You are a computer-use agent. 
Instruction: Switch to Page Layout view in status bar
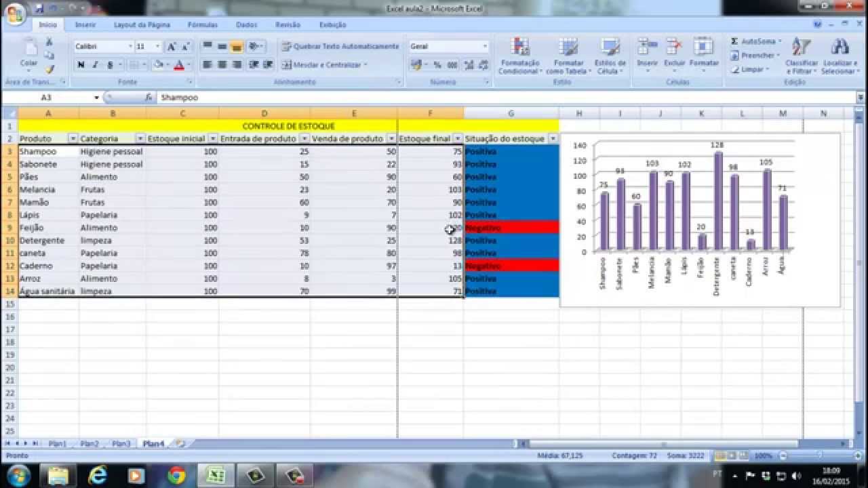pos(732,456)
